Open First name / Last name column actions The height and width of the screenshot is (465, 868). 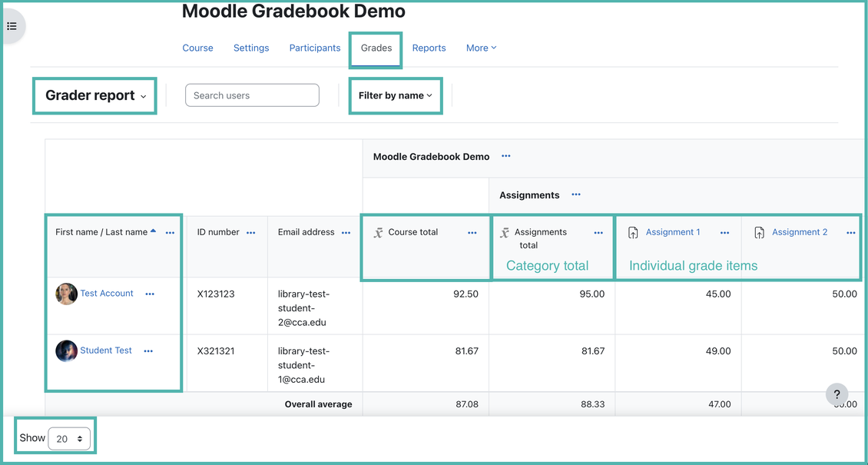click(x=170, y=233)
